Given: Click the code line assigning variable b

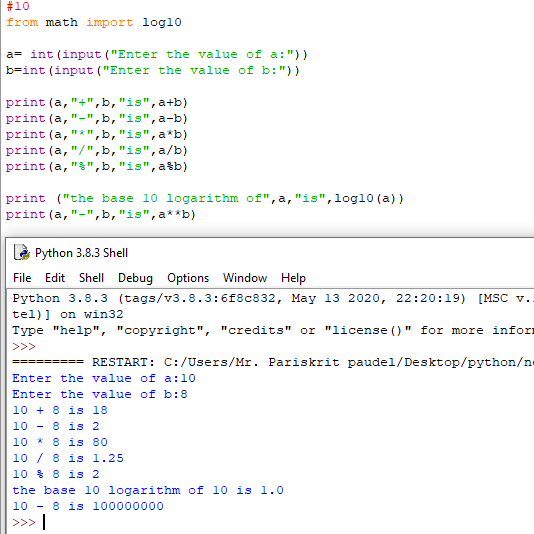Looking at the screenshot, I should tap(153, 70).
